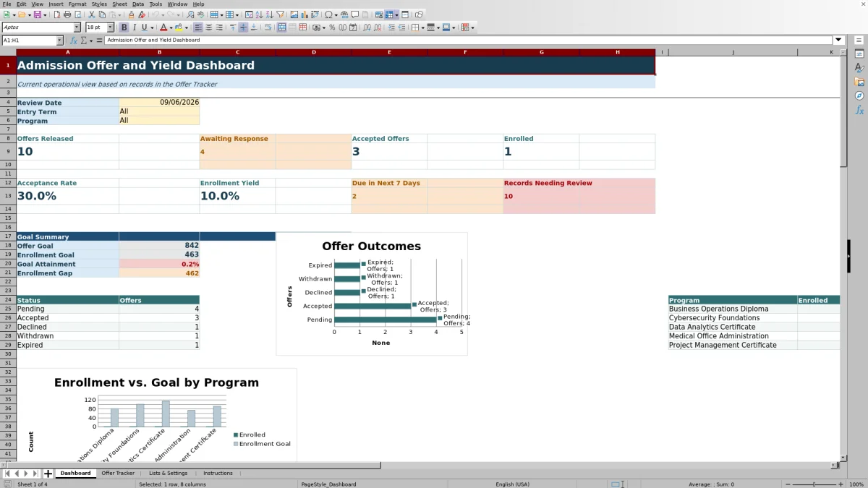Insert a chart using the toolbar icon
This screenshot has width=868, height=488.
tap(305, 14)
